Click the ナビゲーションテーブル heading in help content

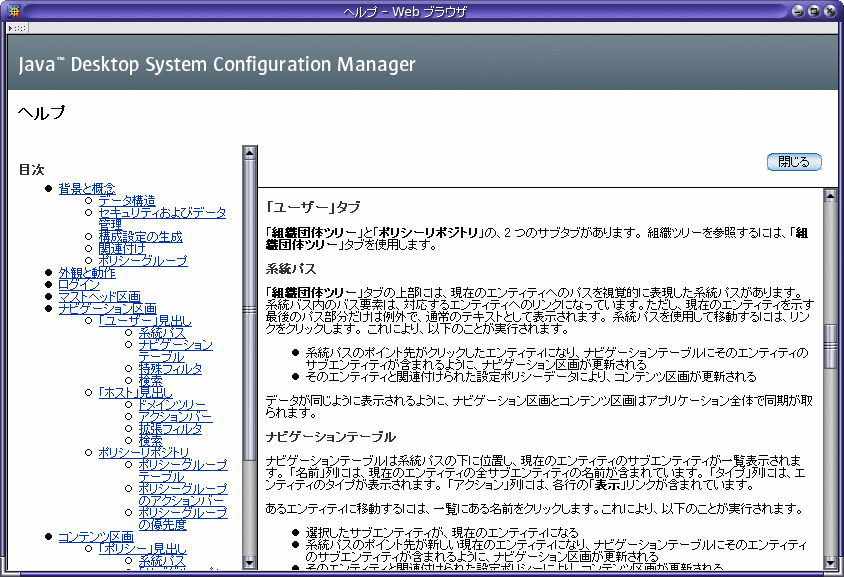click(x=330, y=437)
